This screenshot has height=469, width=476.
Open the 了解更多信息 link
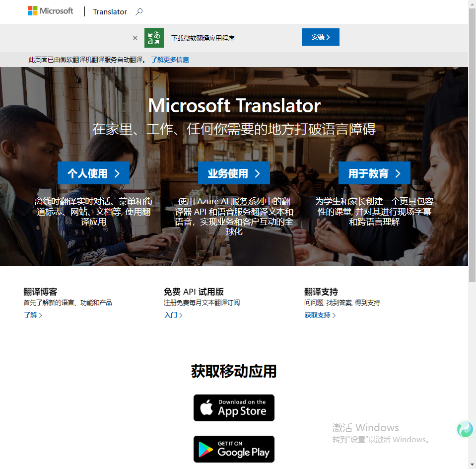(x=170, y=60)
